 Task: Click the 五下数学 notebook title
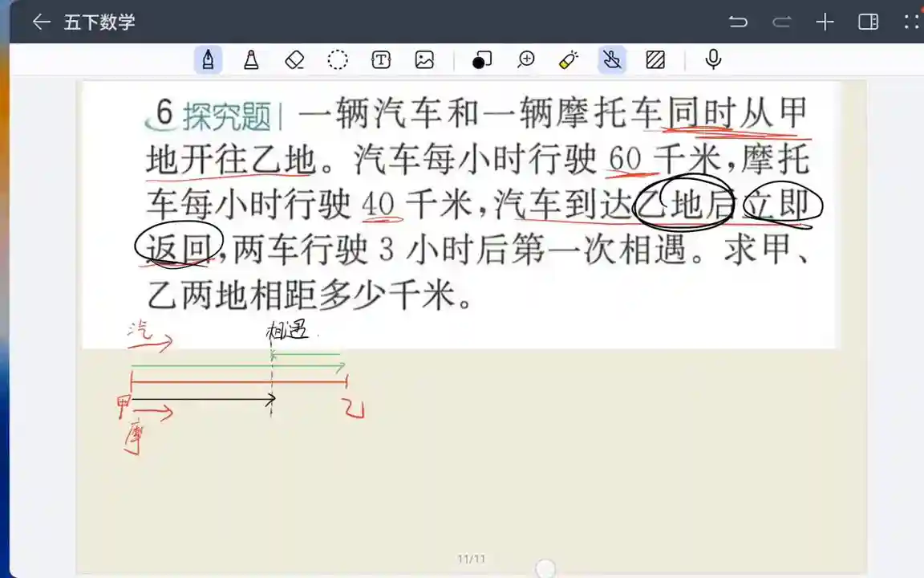click(x=99, y=22)
